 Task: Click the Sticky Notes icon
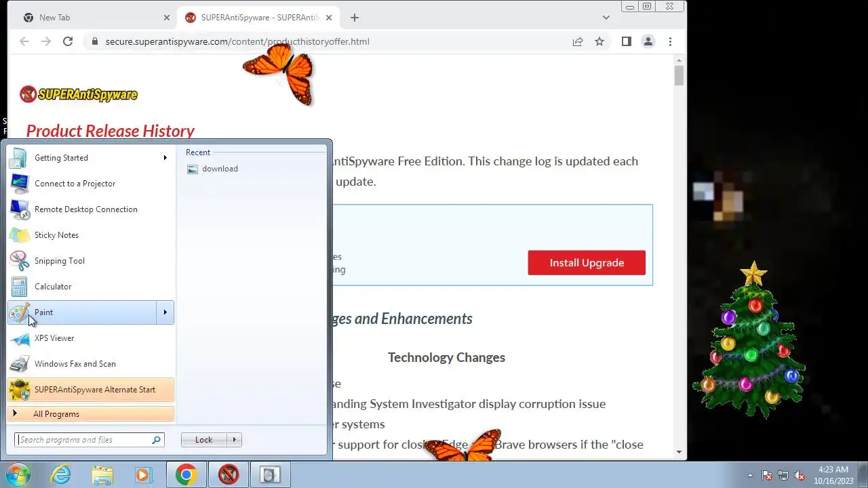point(20,235)
